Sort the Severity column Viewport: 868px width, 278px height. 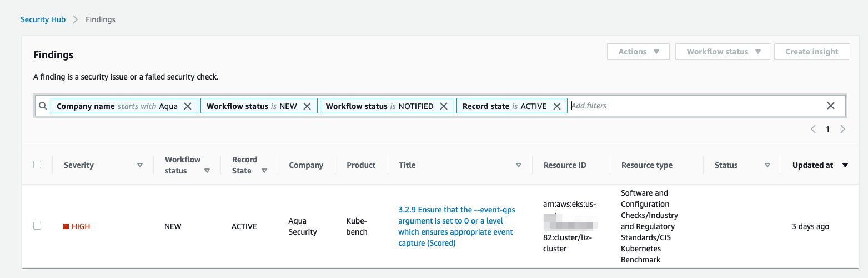click(140, 165)
